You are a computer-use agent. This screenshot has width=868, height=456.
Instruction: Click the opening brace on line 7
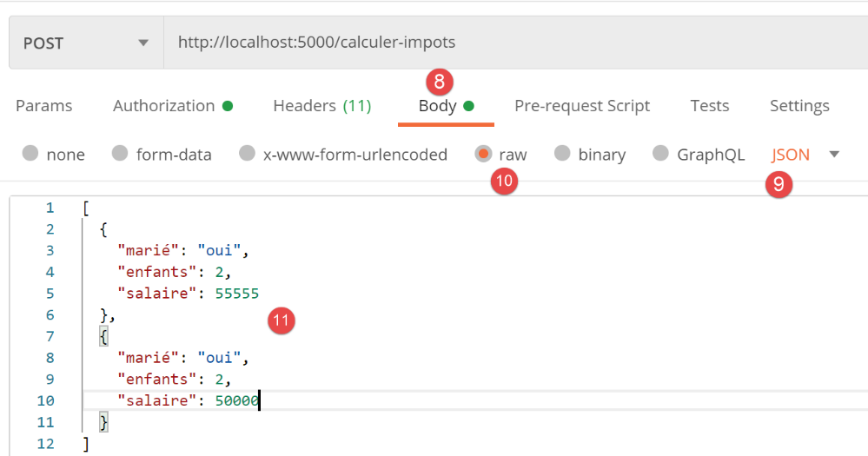tap(104, 336)
